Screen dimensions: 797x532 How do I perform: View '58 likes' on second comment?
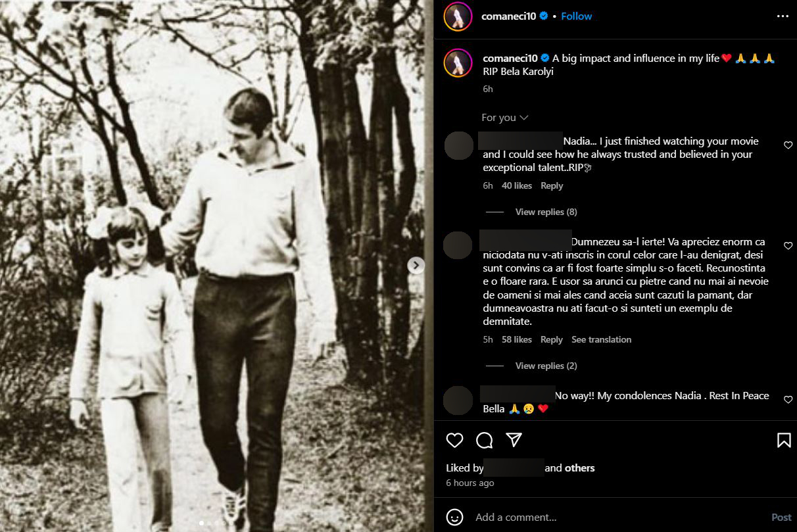point(516,339)
